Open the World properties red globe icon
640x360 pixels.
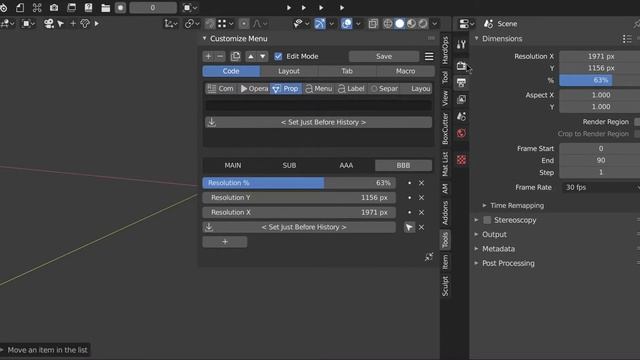coord(461,133)
